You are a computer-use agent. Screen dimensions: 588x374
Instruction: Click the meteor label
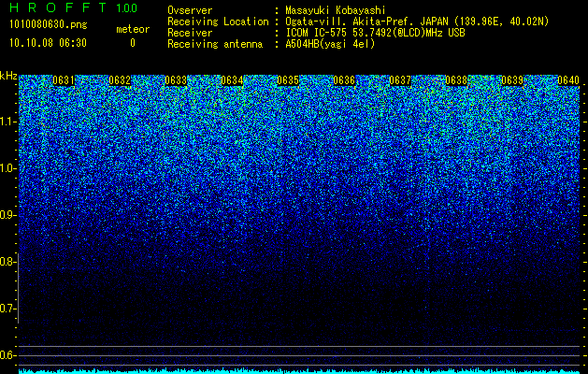click(x=133, y=29)
